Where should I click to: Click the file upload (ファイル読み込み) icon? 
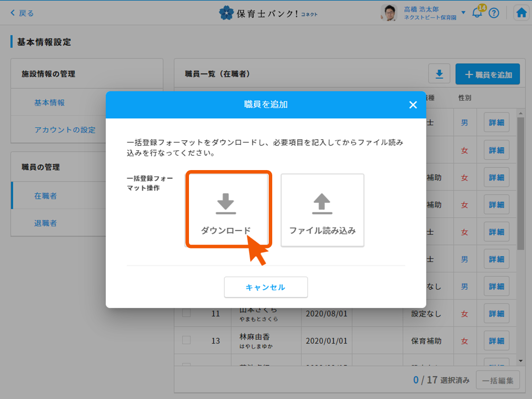coord(322,203)
